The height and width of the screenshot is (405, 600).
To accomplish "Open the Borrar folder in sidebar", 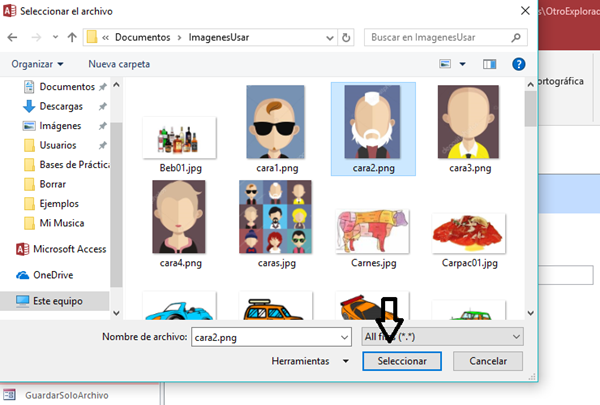I will [x=45, y=184].
